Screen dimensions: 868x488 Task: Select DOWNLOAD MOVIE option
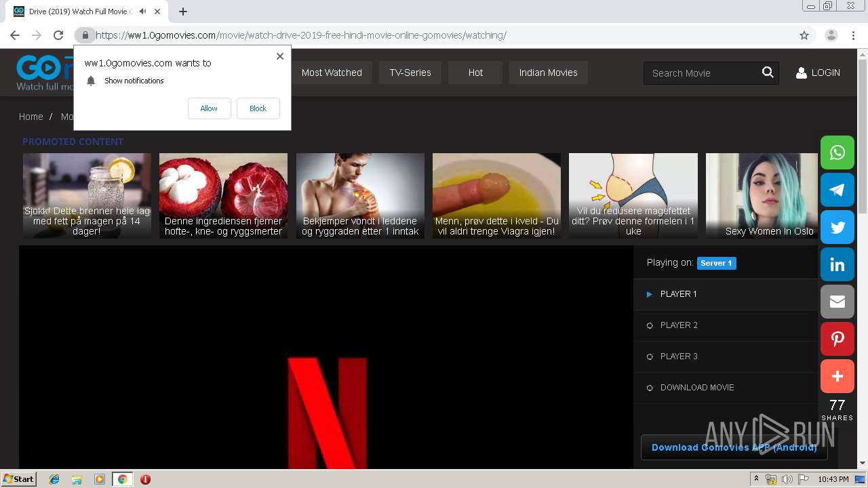coord(726,388)
